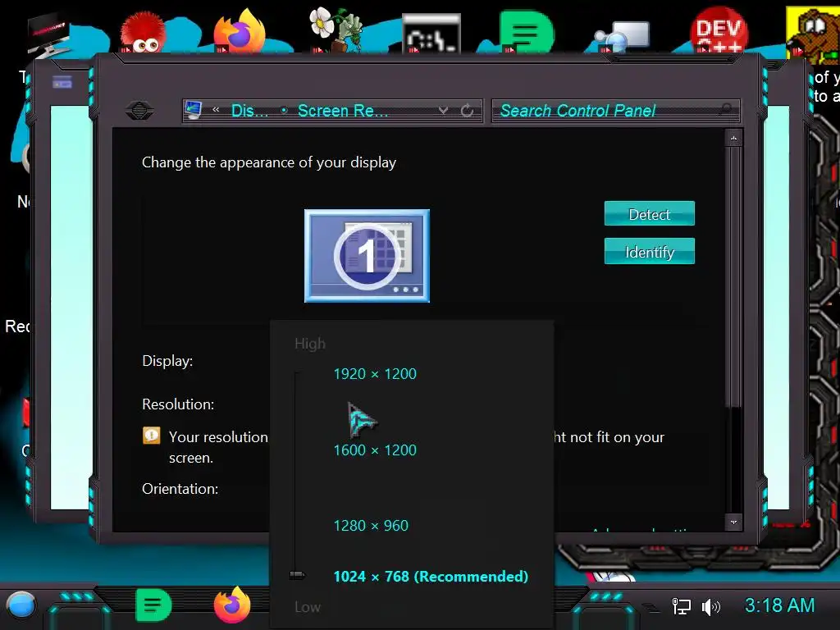Click the search magnifier icon
The width and height of the screenshot is (840, 630).
click(726, 109)
